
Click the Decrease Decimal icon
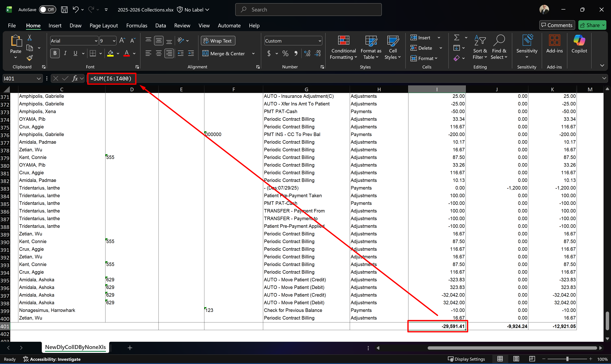(x=318, y=53)
